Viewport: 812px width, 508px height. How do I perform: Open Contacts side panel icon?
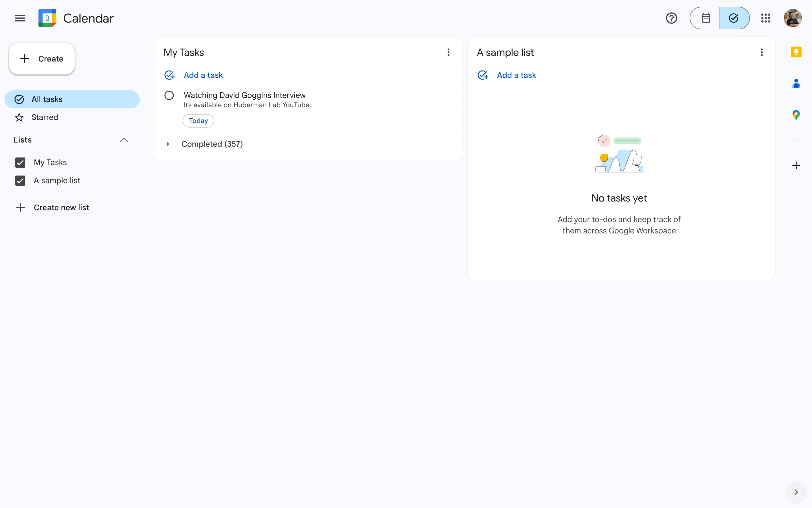point(796,83)
